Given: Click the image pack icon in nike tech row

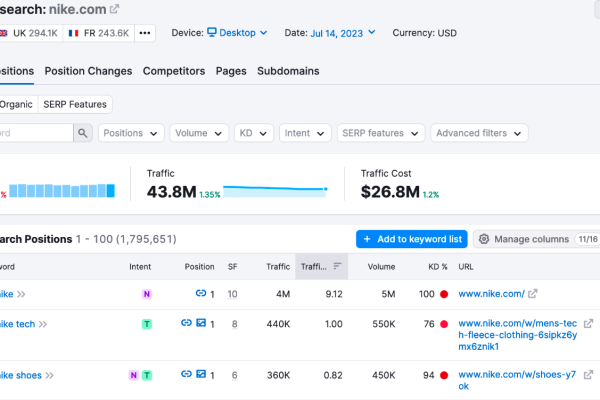Looking at the screenshot, I should 201,323.
